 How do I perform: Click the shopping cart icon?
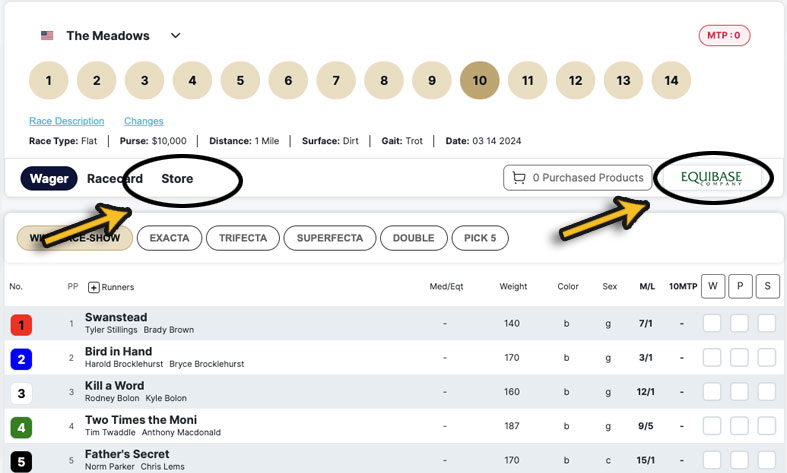tap(518, 178)
